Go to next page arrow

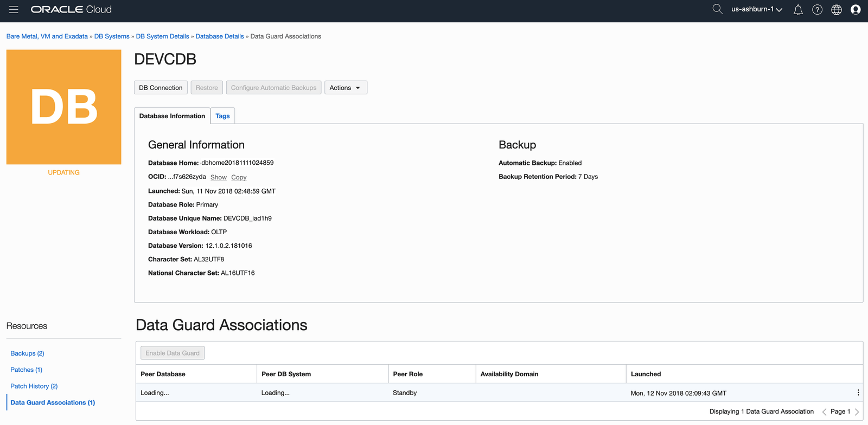pos(857,412)
